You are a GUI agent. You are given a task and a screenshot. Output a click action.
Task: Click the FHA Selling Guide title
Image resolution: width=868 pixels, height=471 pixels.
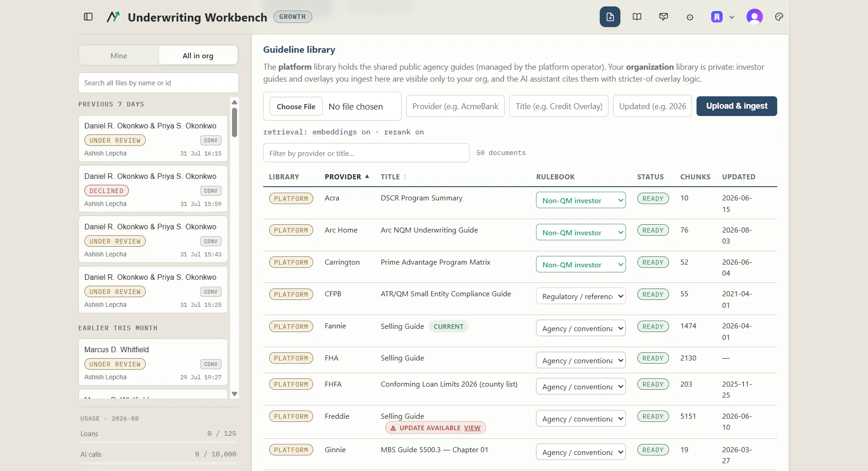[x=402, y=358]
